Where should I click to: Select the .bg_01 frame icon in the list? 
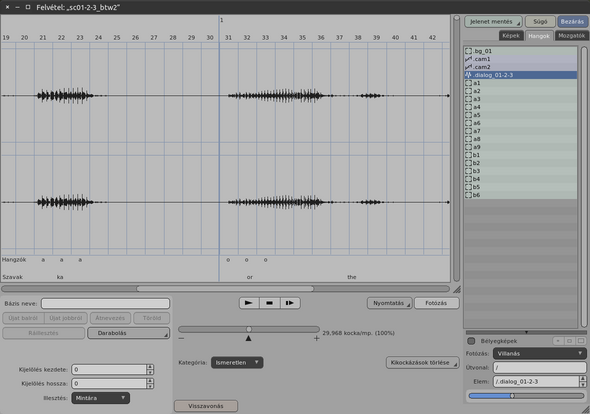coord(468,51)
